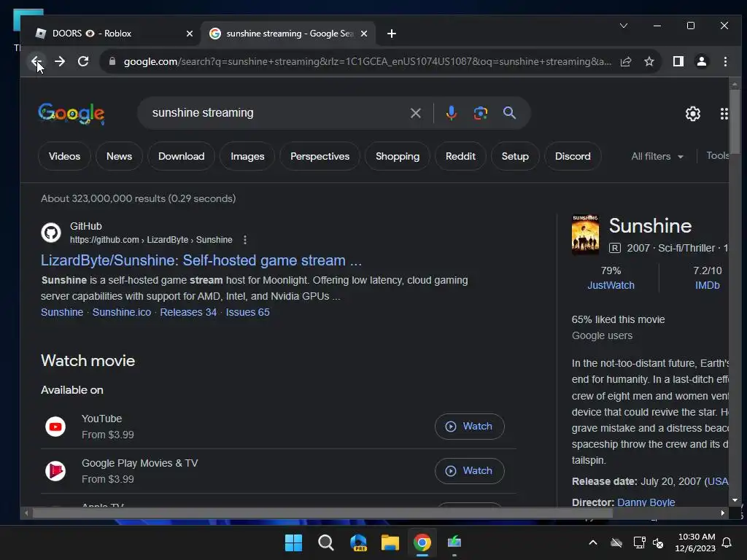The height and width of the screenshot is (560, 747).
Task: Click the YouTube provider icon
Action: pos(55,427)
